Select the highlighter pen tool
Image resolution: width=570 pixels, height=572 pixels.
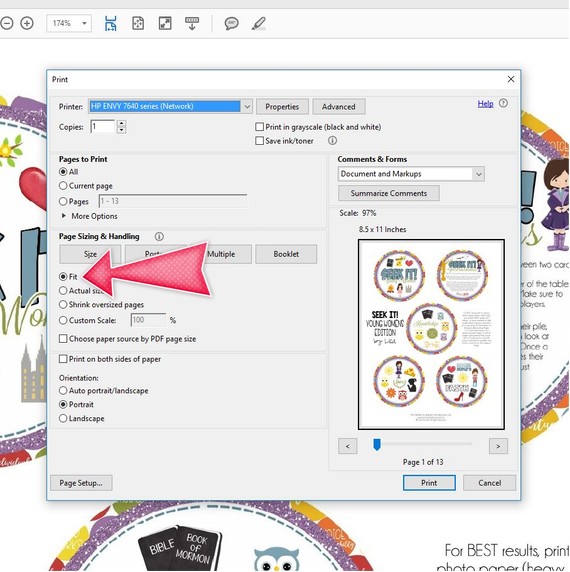coord(259,23)
